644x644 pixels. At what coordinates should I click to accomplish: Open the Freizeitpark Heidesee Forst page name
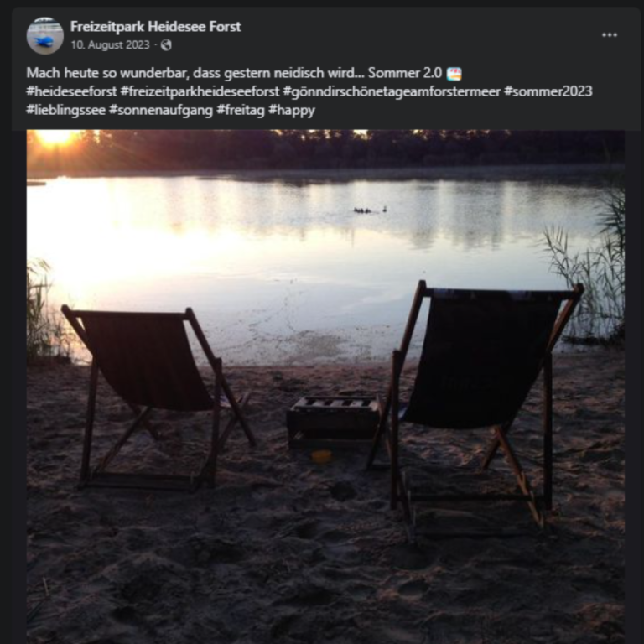click(155, 27)
